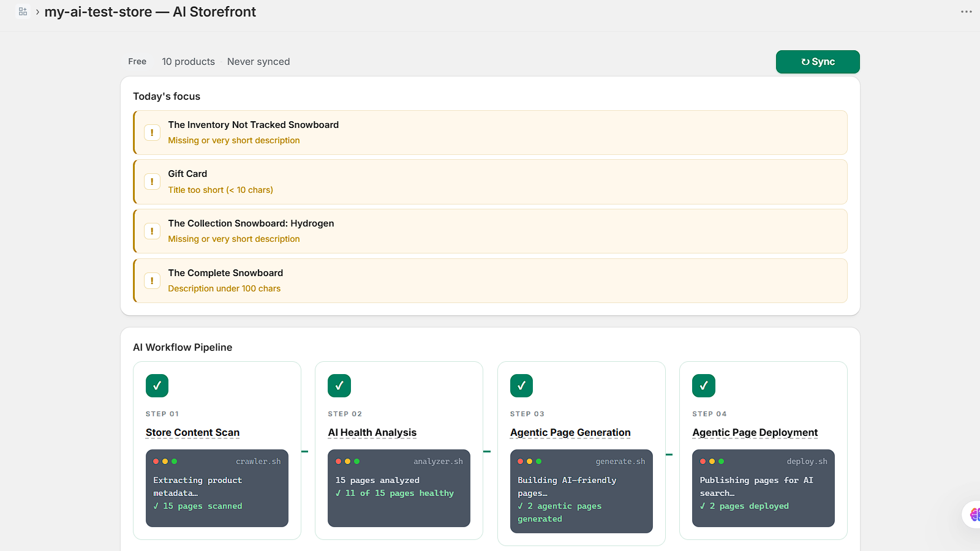Click the 'Today's focus' section heading
The image size is (980, 551).
[167, 97]
